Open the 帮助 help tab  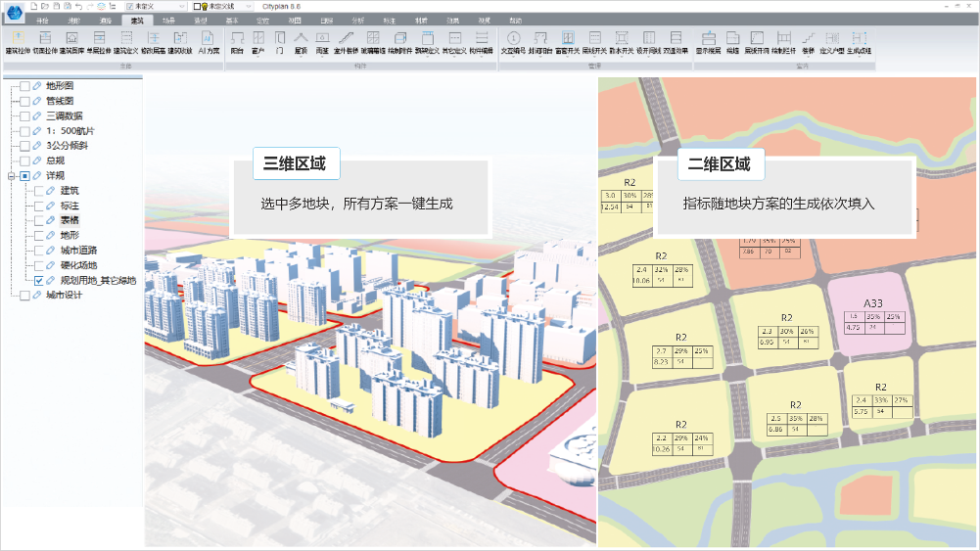(515, 21)
